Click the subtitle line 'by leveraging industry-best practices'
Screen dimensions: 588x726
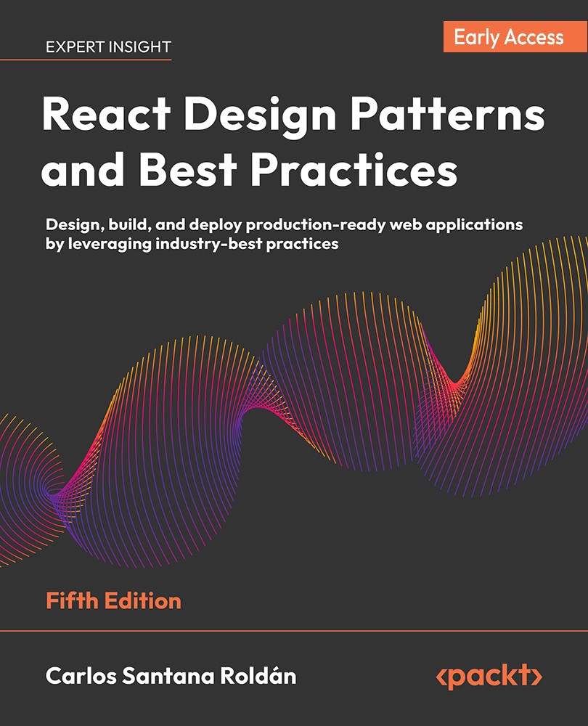pos(192,244)
